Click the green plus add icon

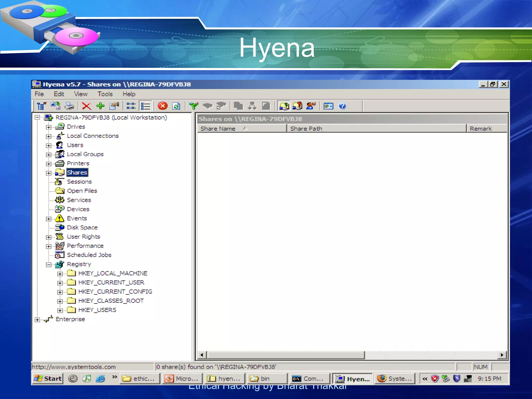pos(100,106)
